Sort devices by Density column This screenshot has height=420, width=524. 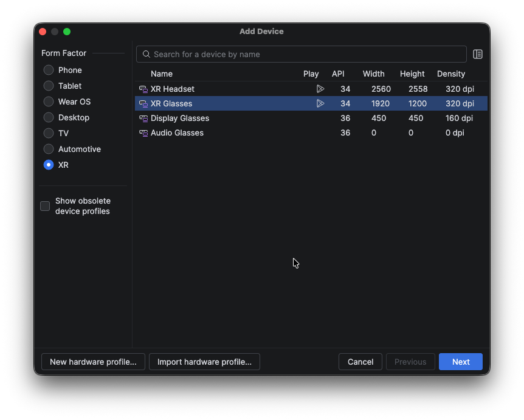pyautogui.click(x=451, y=74)
